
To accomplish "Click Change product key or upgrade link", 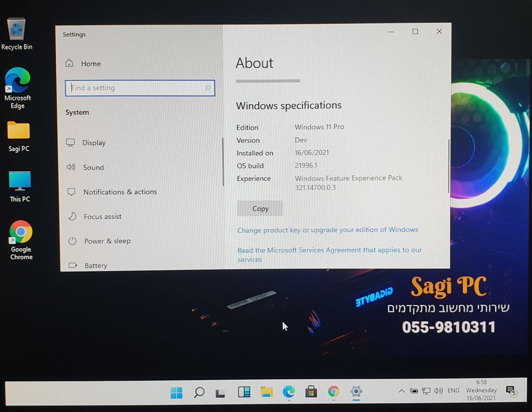I will point(327,230).
